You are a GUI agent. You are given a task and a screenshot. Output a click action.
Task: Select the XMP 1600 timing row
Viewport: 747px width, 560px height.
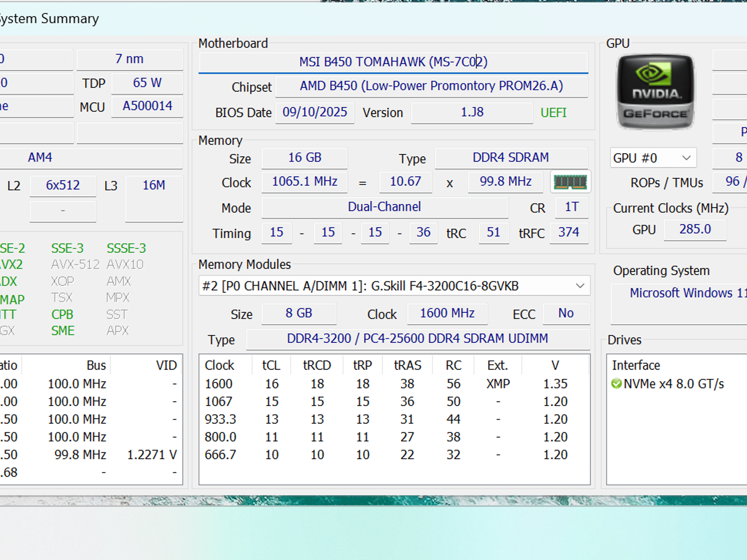(x=394, y=384)
